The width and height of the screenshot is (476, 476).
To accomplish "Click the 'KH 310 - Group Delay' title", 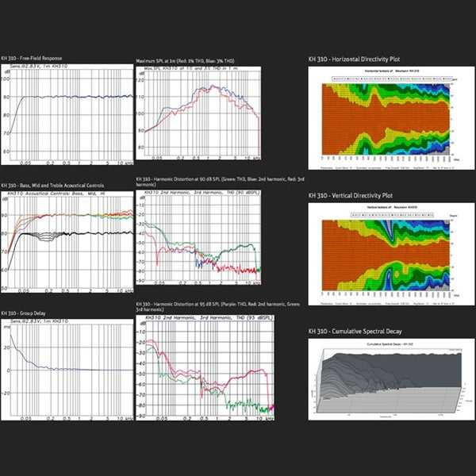I will (27, 313).
